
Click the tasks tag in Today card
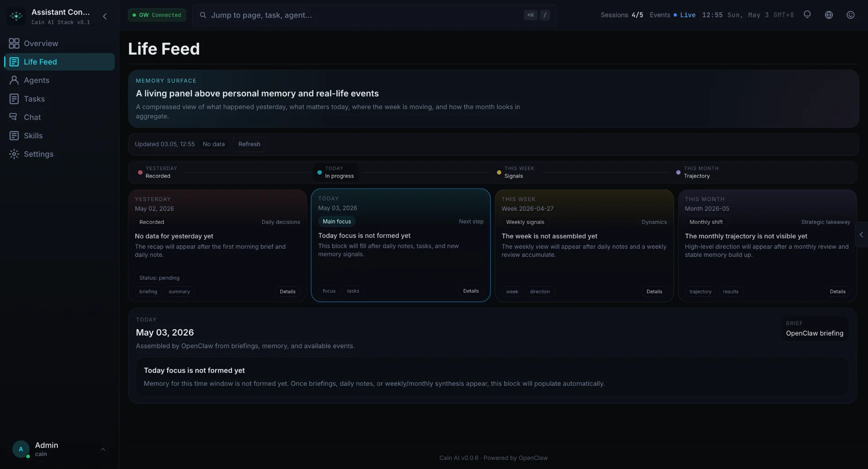[x=353, y=291]
